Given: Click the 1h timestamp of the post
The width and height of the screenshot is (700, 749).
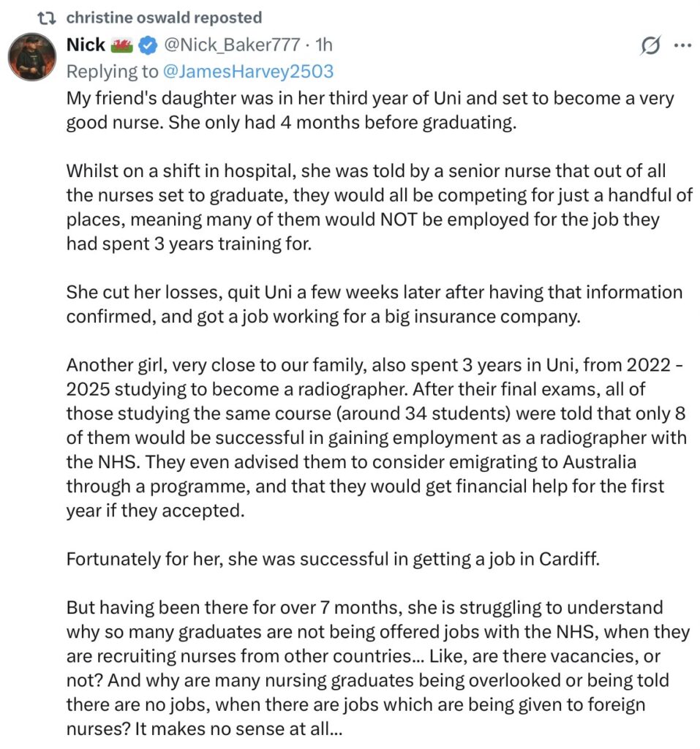Looking at the screenshot, I should (x=323, y=45).
